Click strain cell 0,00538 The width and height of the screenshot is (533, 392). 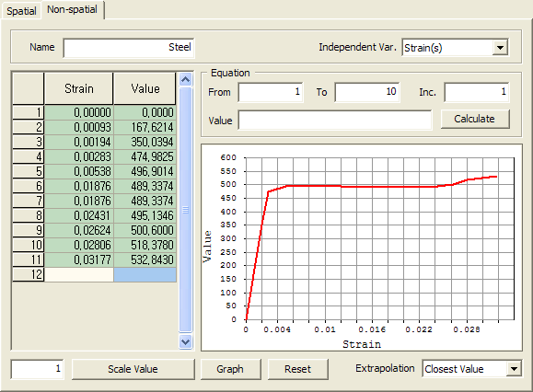click(x=79, y=171)
